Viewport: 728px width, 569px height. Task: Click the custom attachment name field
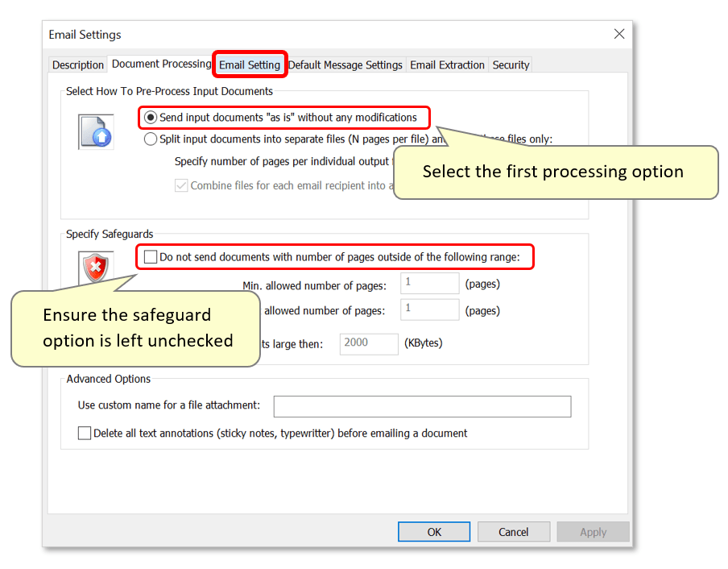click(422, 406)
